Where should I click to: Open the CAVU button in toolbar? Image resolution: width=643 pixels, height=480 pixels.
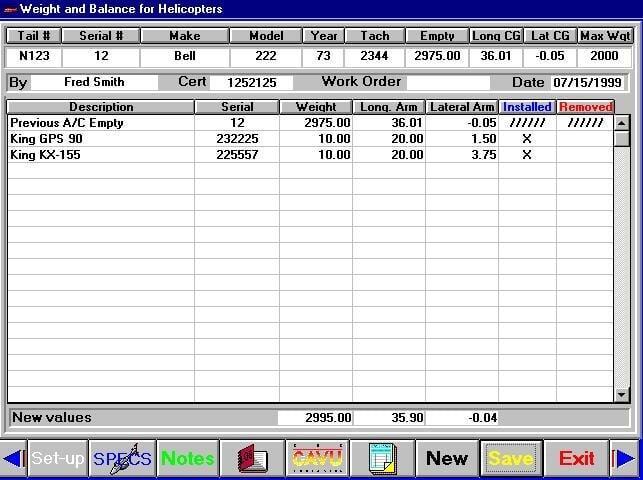pyautogui.click(x=317, y=459)
